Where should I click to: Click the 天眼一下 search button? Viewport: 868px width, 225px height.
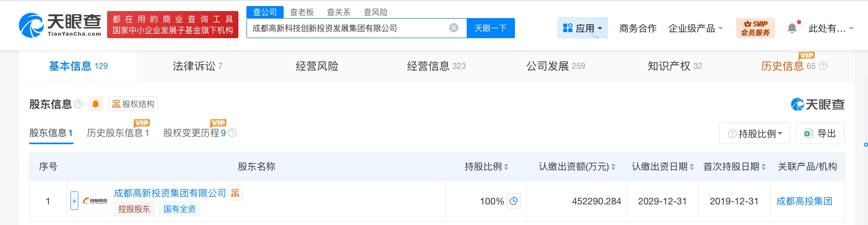tap(490, 28)
